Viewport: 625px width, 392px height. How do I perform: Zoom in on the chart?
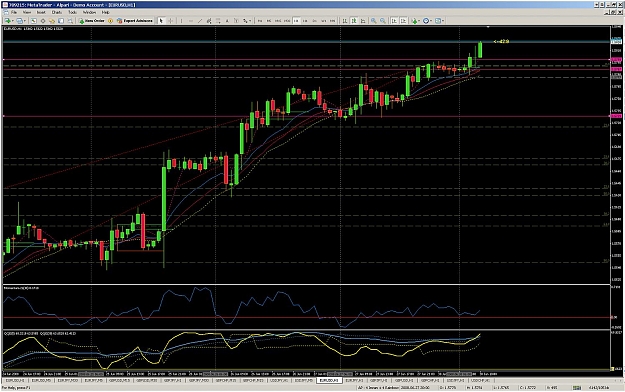click(373, 21)
